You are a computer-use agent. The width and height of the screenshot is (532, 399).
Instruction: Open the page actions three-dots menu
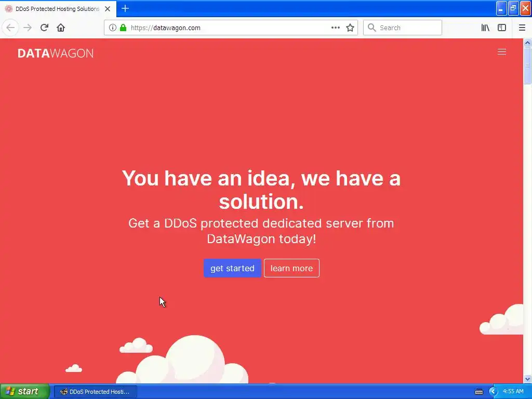[335, 28]
